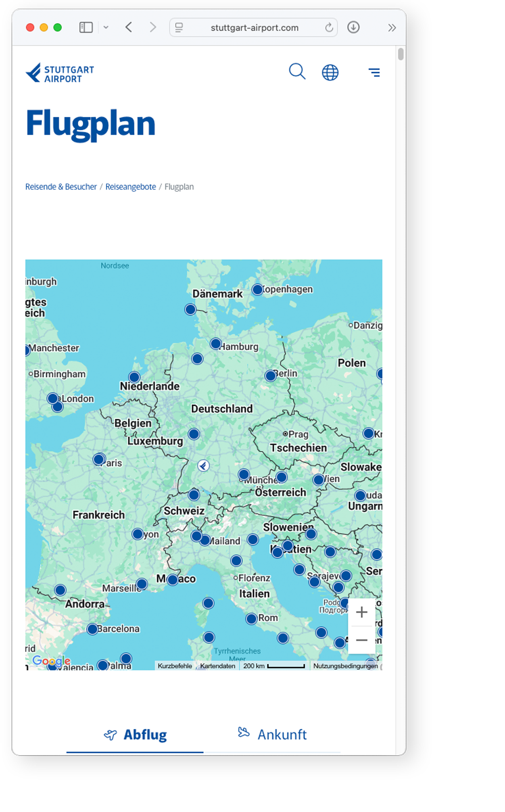
Task: Select the Rom destination marker
Action: point(251,619)
